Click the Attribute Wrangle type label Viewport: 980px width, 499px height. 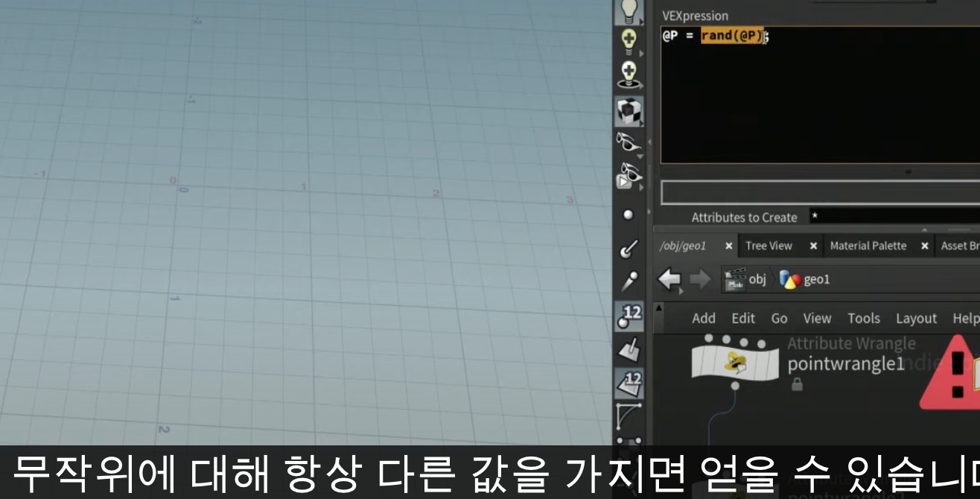[851, 343]
